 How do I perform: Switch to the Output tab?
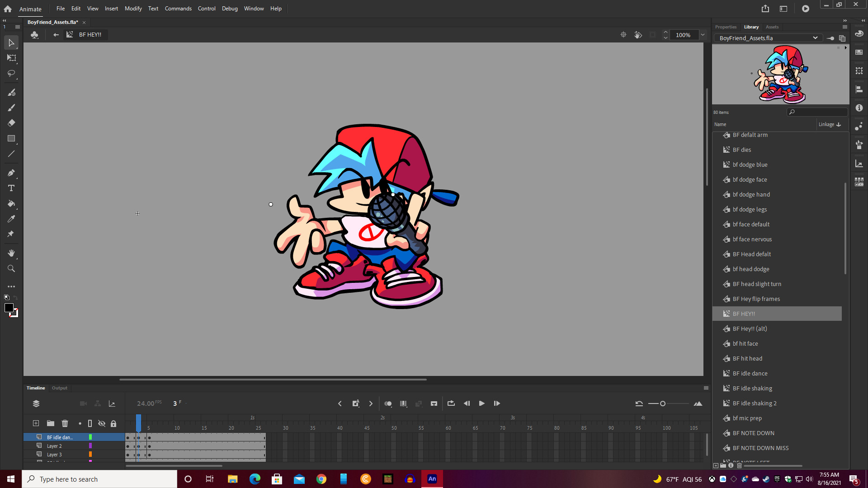coord(59,388)
